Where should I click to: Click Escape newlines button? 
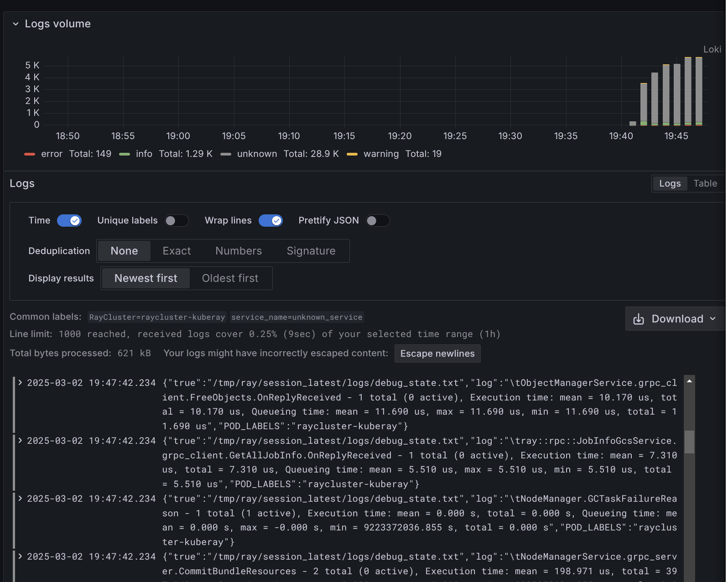[x=437, y=353]
